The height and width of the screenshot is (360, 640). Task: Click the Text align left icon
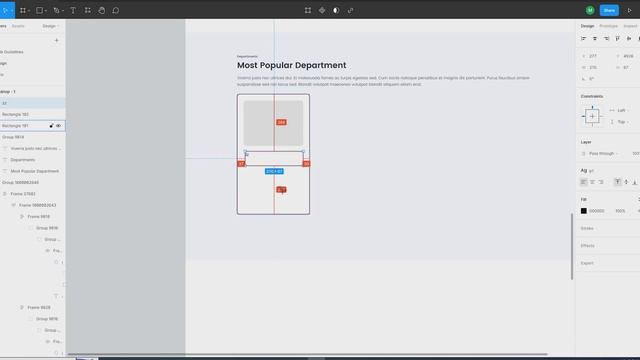coord(584,182)
